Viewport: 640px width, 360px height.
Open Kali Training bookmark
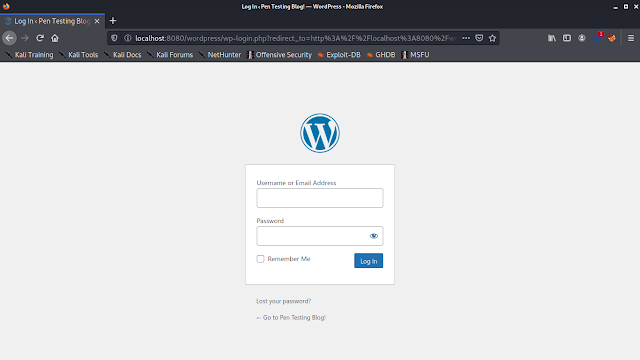pyautogui.click(x=29, y=55)
